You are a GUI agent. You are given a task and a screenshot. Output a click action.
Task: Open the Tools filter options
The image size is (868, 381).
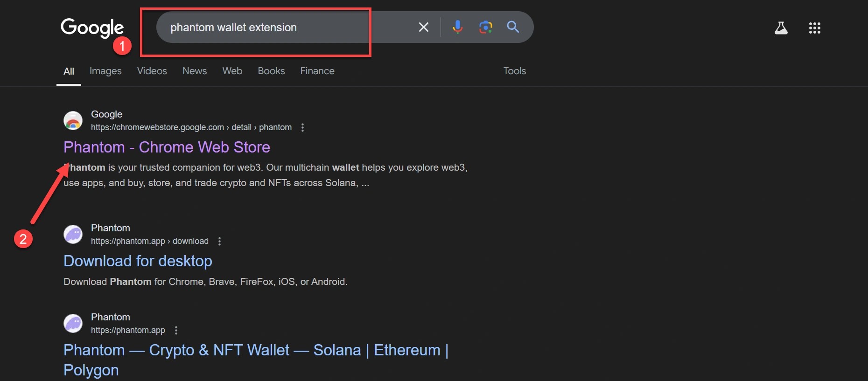514,71
